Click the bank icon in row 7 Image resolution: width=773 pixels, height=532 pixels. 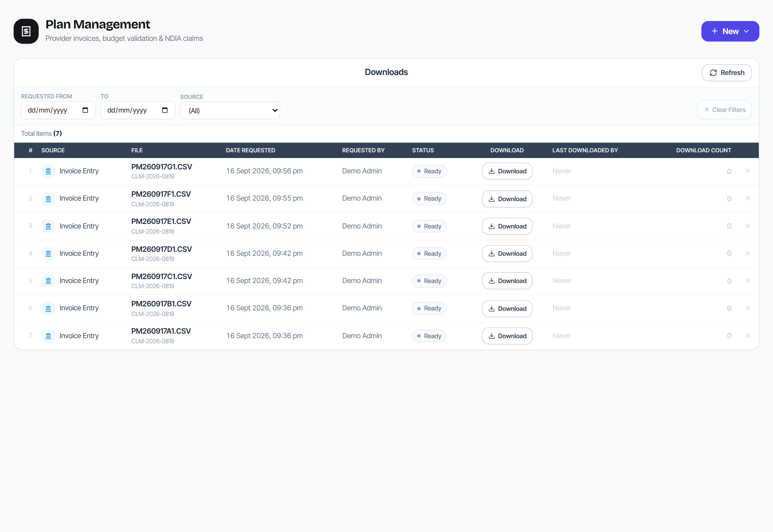click(x=48, y=336)
